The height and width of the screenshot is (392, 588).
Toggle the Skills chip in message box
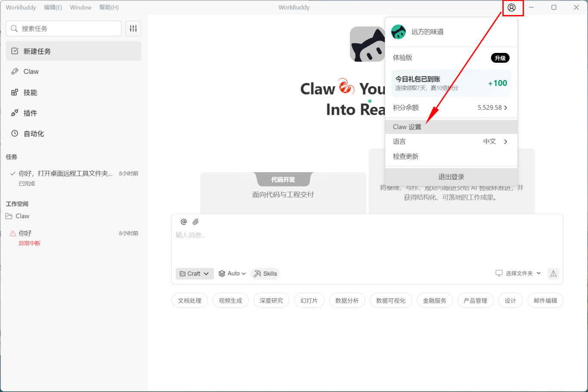tap(265, 274)
